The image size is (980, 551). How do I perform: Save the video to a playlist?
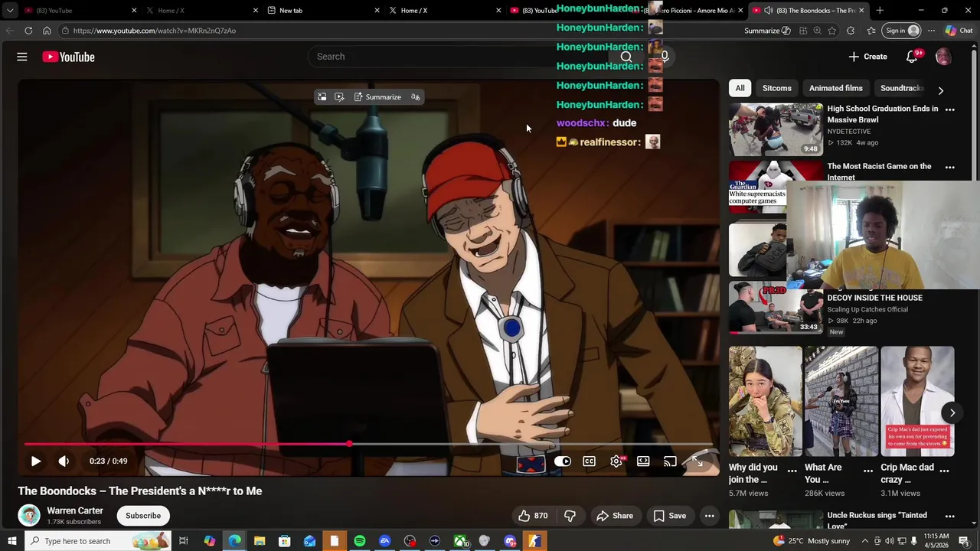pyautogui.click(x=669, y=516)
